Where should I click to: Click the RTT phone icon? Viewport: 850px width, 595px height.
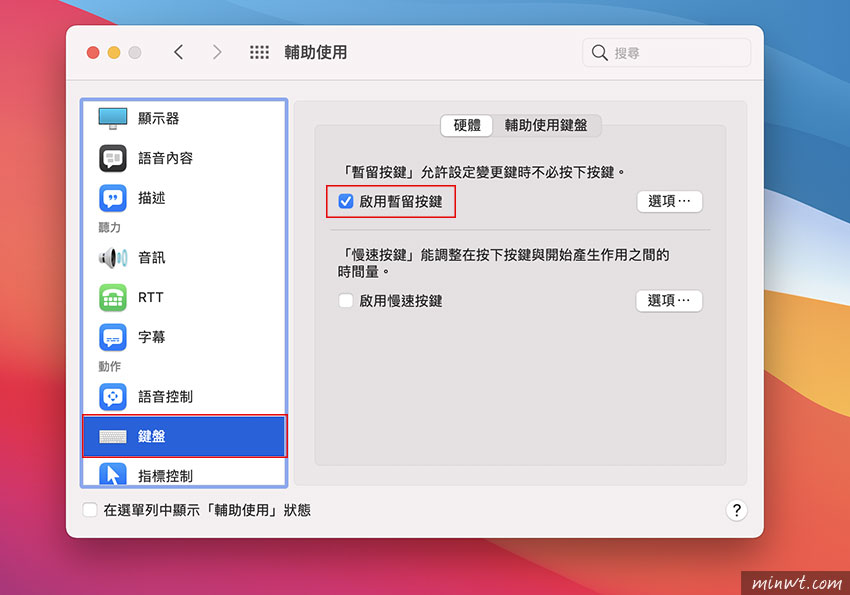[113, 298]
